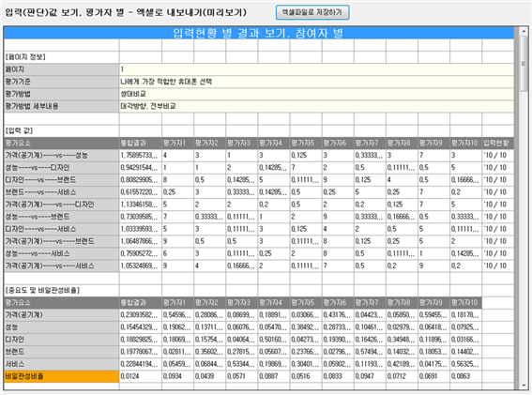Screen dimensions: 532x395
Task: Click the 평가자3 weight cell 0.53344
Action: pos(242,364)
